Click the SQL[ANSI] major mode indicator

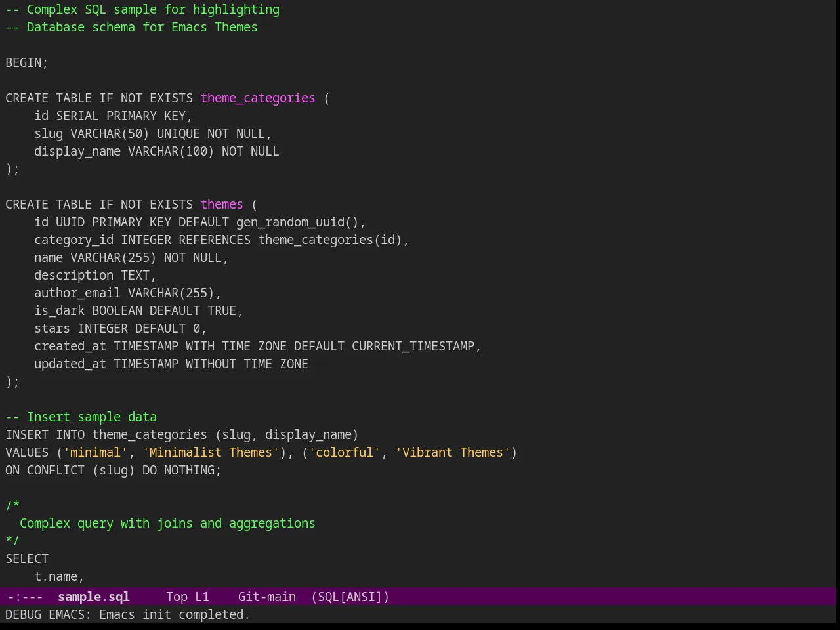click(x=350, y=597)
